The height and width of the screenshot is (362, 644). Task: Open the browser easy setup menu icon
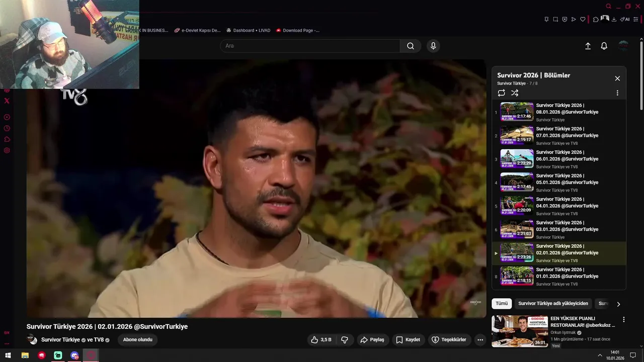[x=636, y=19]
